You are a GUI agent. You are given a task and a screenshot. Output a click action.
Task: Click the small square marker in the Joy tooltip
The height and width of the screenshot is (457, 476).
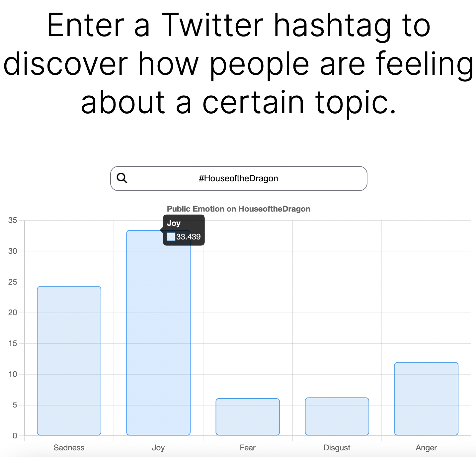[171, 237]
